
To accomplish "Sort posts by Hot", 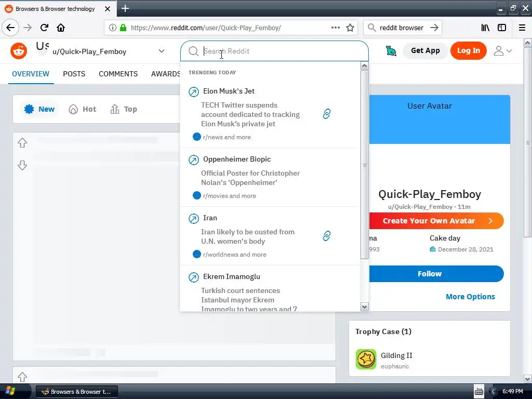I will point(83,109).
